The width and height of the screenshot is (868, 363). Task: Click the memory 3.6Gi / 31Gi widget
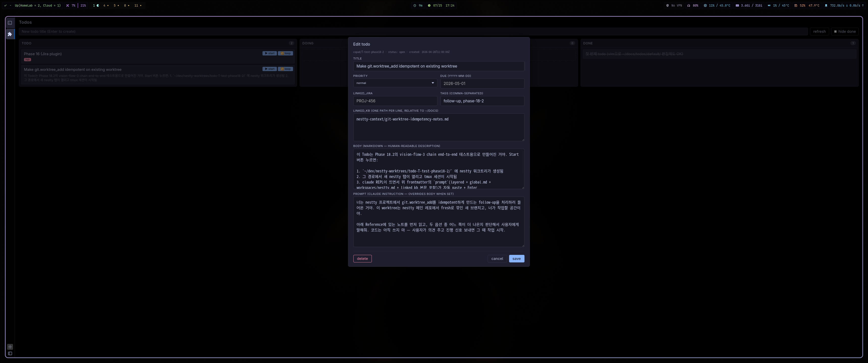coord(749,5)
